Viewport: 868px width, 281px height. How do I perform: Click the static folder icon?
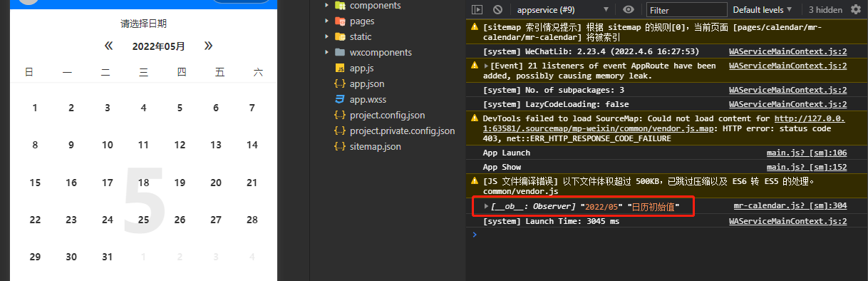coord(340,37)
